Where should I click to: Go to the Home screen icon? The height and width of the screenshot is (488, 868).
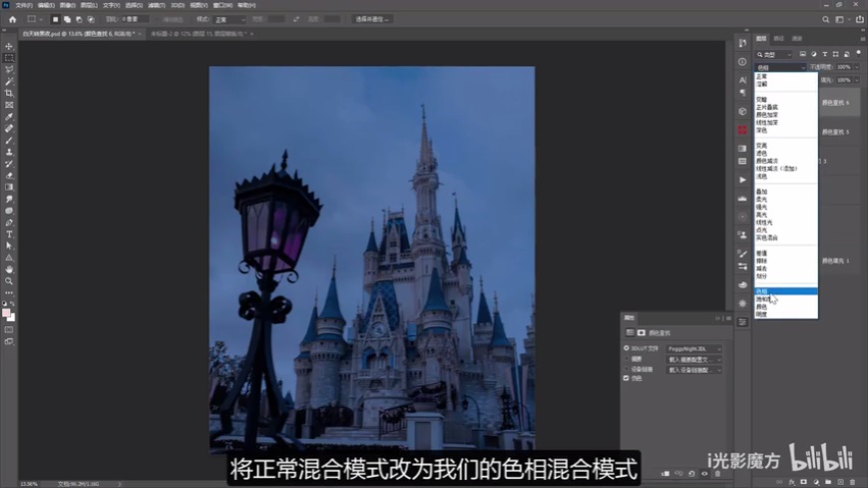[12, 19]
